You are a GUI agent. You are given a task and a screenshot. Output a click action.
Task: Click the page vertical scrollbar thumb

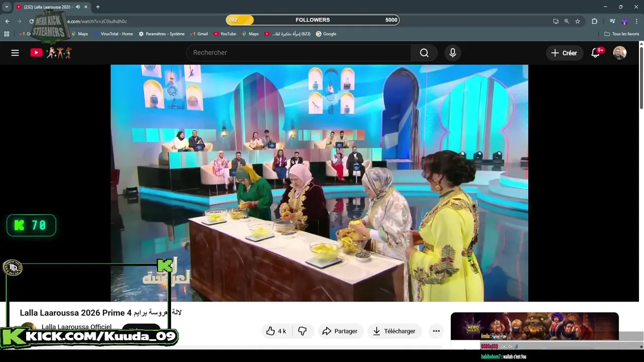pos(641,78)
